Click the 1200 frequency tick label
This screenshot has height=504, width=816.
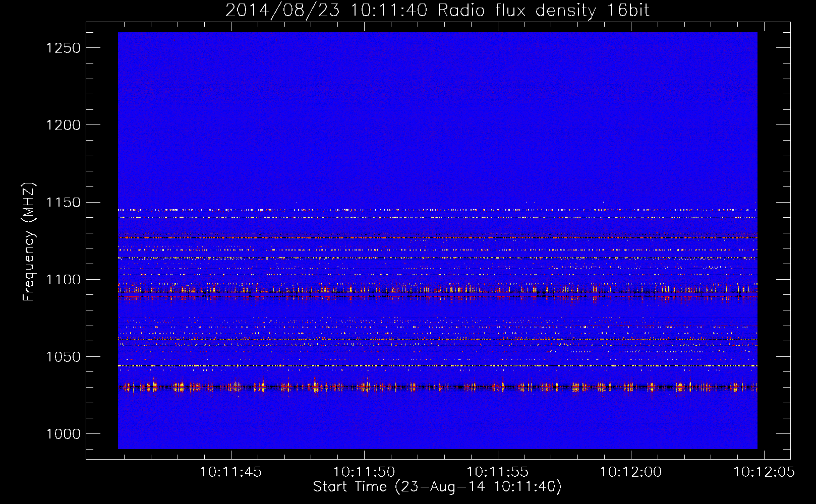pyautogui.click(x=63, y=125)
